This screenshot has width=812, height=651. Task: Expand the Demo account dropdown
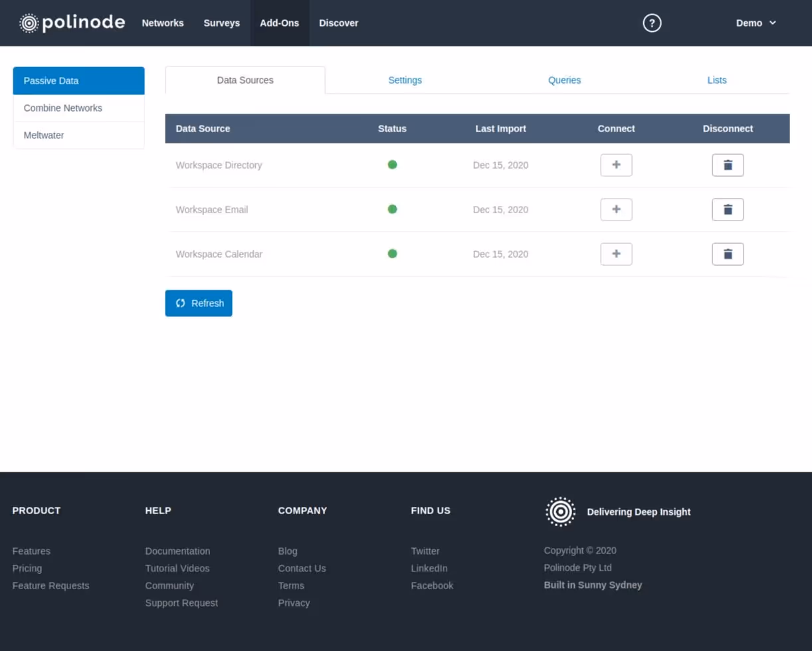point(756,23)
